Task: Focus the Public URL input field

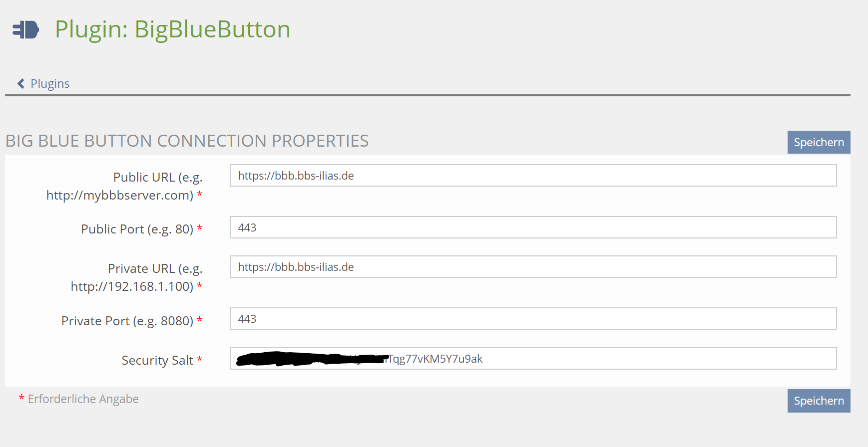Action: [x=533, y=176]
